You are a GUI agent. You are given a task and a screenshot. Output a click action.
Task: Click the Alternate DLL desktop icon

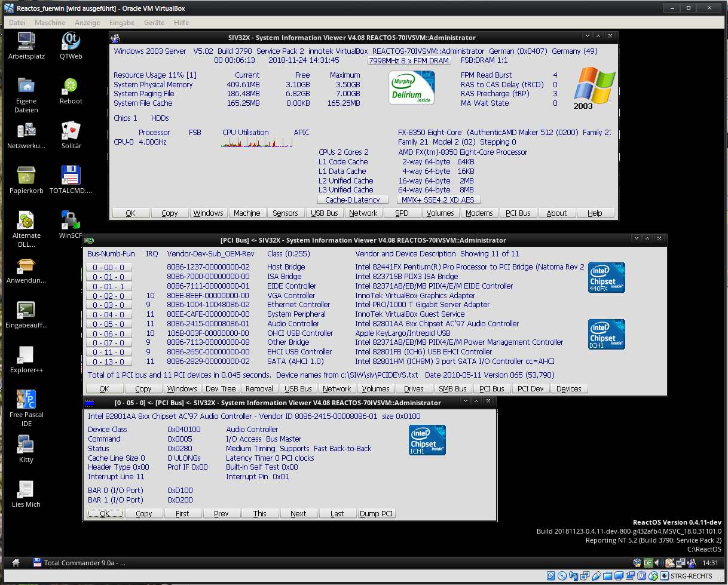tap(26, 220)
